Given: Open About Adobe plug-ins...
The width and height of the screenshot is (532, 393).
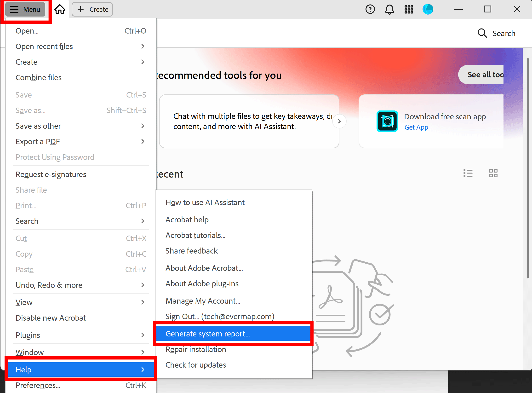Looking at the screenshot, I should [x=234, y=284].
